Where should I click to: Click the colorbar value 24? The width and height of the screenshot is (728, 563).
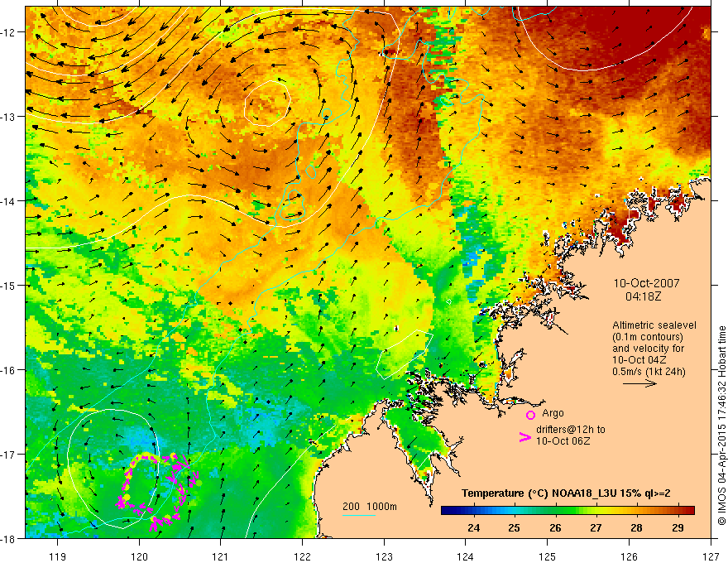[x=473, y=528]
